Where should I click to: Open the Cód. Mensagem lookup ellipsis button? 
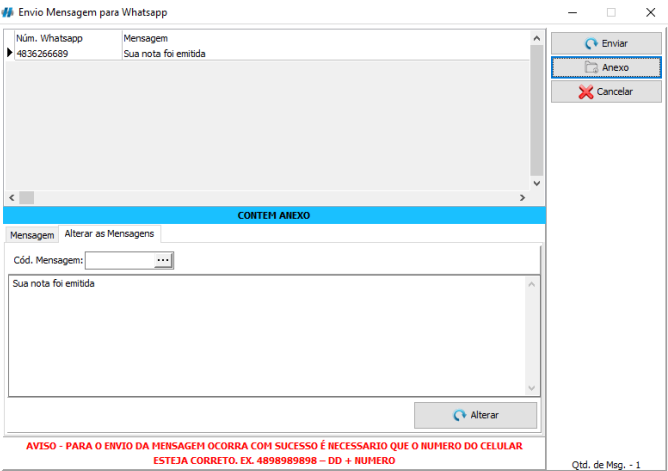point(163,260)
